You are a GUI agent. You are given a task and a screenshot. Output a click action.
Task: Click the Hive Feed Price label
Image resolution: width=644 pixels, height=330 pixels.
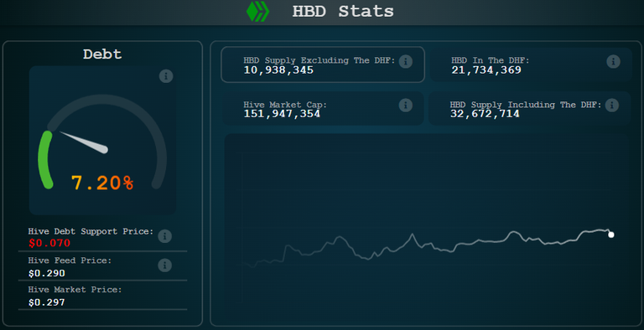(x=70, y=260)
